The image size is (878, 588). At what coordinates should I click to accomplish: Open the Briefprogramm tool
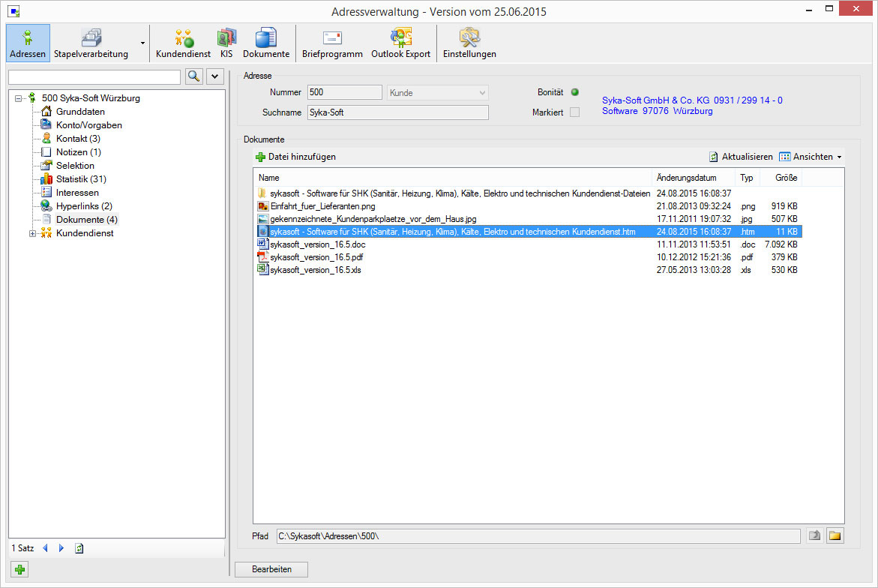point(332,43)
